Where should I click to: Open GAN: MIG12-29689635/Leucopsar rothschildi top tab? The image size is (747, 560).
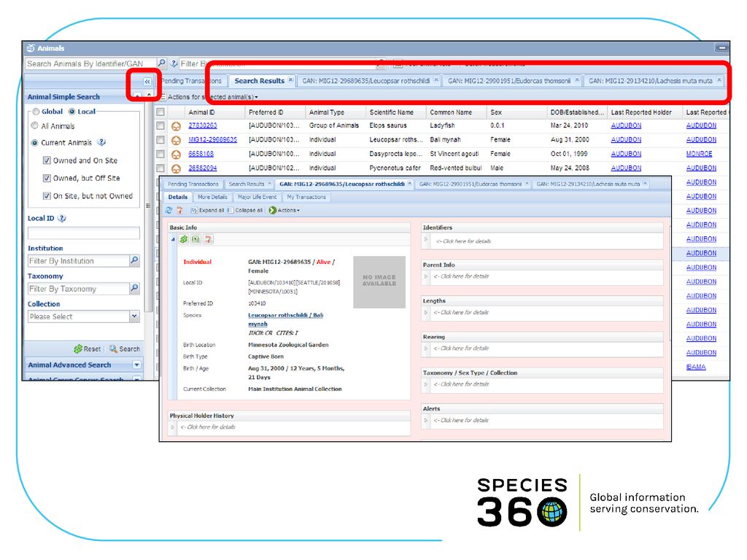pos(366,81)
